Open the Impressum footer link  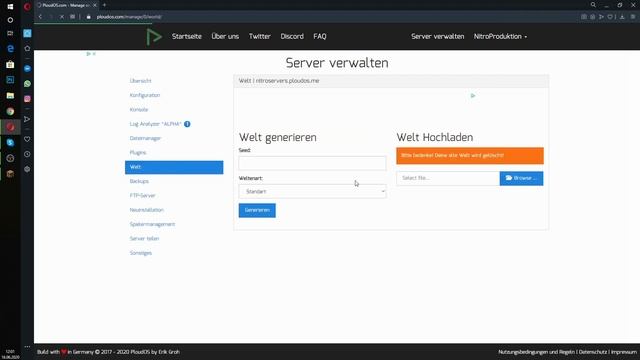click(x=624, y=352)
